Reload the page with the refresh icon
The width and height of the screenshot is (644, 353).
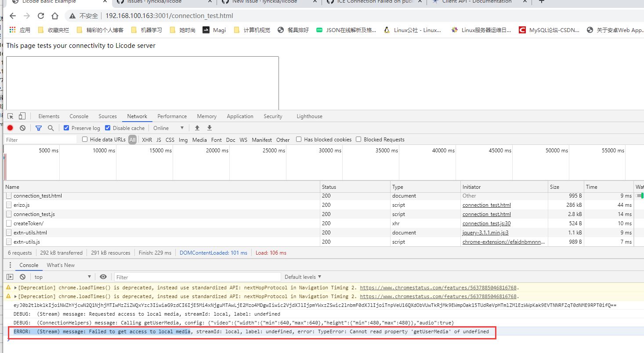tap(41, 16)
